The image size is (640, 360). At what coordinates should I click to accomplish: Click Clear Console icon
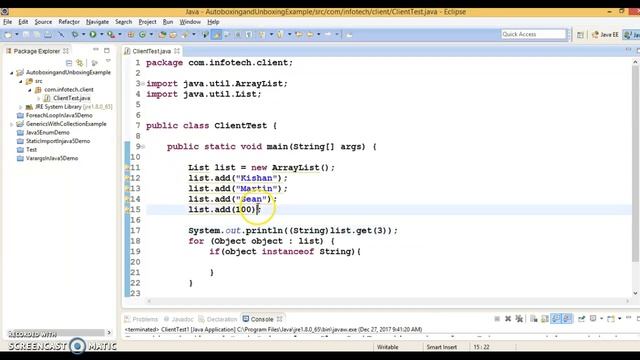pyautogui.click(x=533, y=319)
